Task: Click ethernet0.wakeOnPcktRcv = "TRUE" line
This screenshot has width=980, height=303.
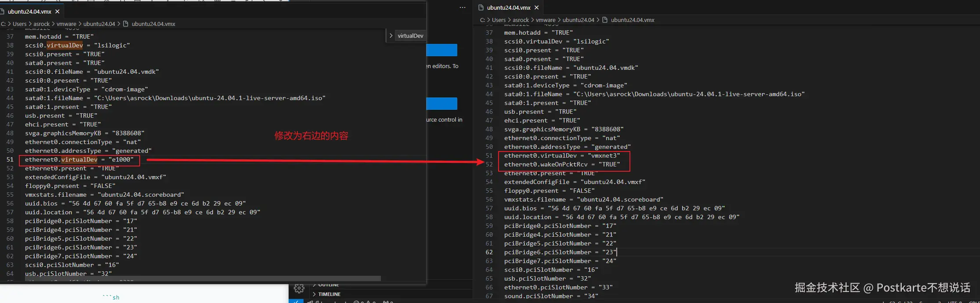Action: click(x=562, y=164)
